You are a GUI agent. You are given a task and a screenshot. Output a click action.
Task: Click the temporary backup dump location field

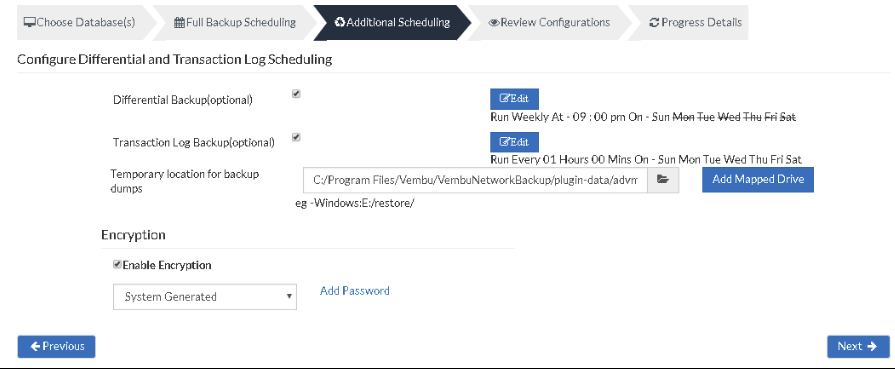475,180
